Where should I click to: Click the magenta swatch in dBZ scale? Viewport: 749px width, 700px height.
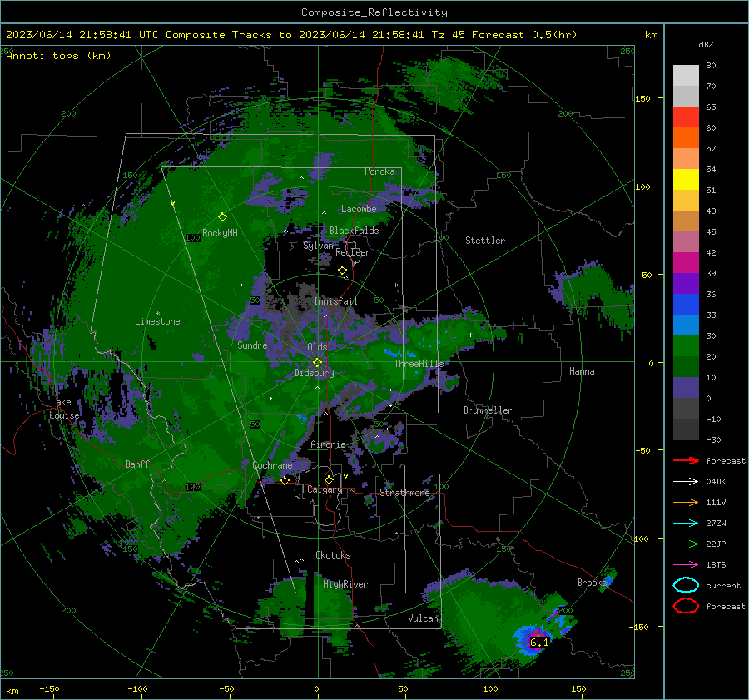(686, 262)
